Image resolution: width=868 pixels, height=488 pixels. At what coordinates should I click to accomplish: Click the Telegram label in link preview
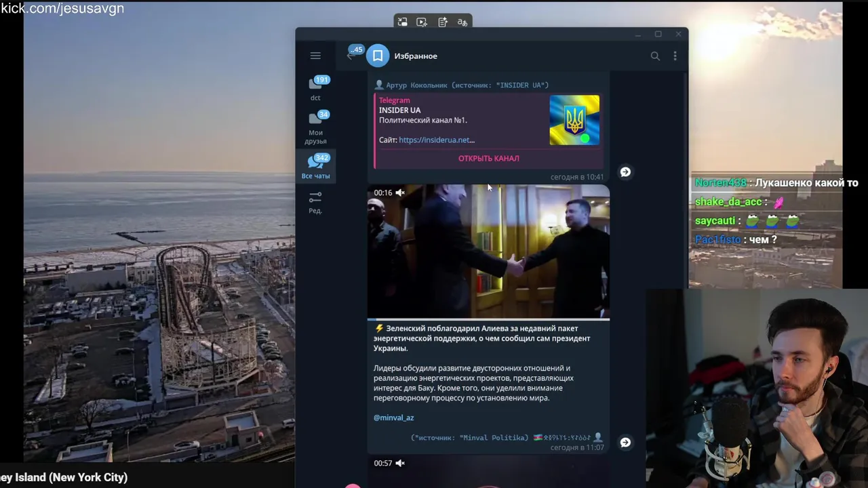click(394, 100)
